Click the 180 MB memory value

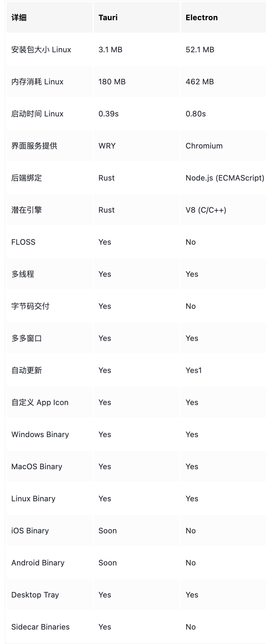tap(112, 82)
